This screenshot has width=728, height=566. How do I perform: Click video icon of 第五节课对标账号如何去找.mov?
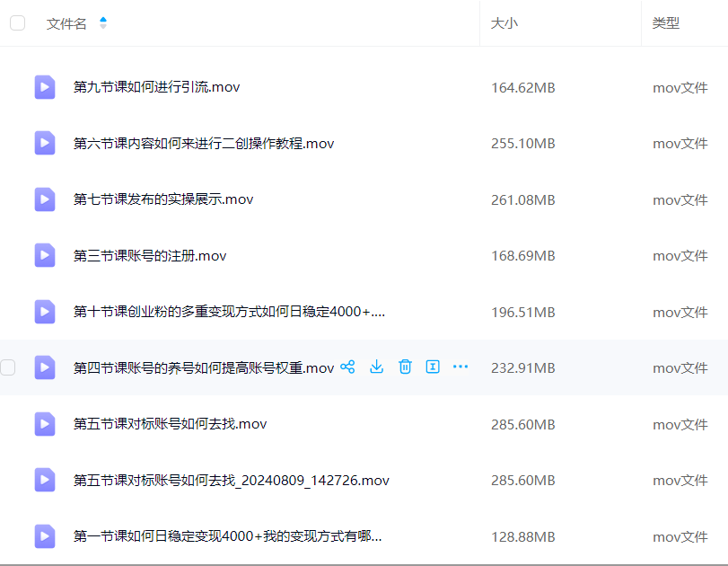coord(45,424)
